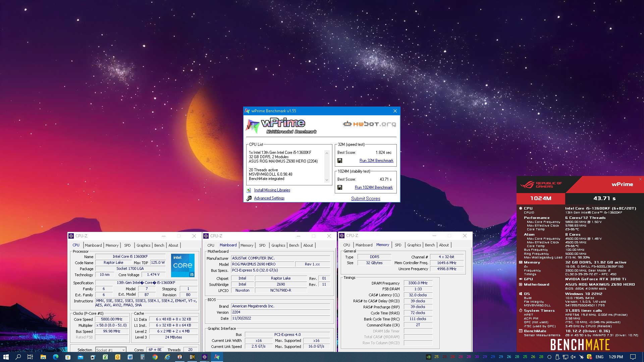Click the '20 Threads active' line in CPU List
This screenshot has width=644, height=362.
point(263,170)
